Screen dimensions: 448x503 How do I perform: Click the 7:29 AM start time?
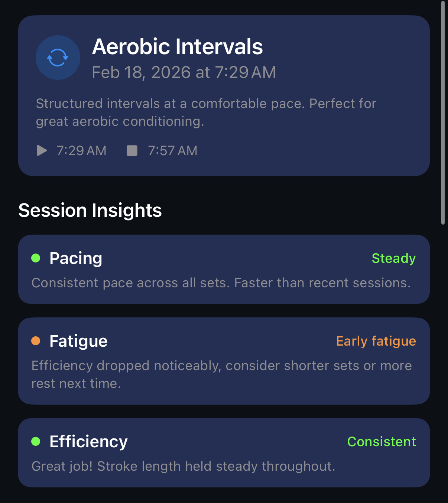(x=81, y=151)
